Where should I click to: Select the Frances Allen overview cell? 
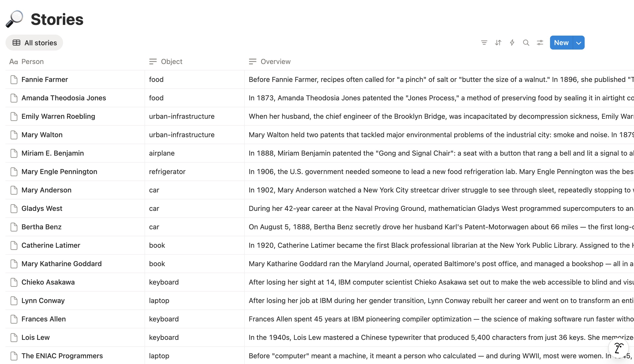(x=439, y=319)
